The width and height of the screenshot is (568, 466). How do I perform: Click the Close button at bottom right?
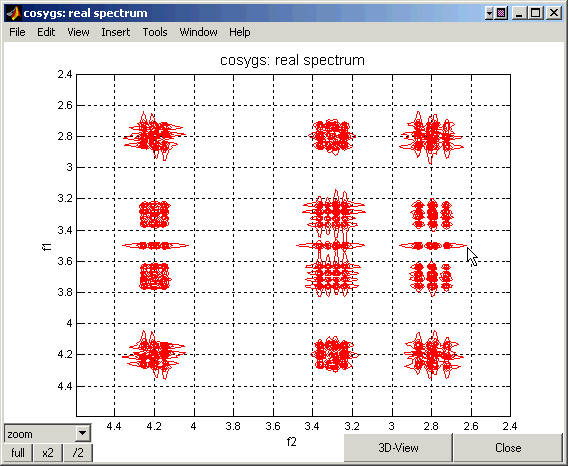[x=508, y=448]
